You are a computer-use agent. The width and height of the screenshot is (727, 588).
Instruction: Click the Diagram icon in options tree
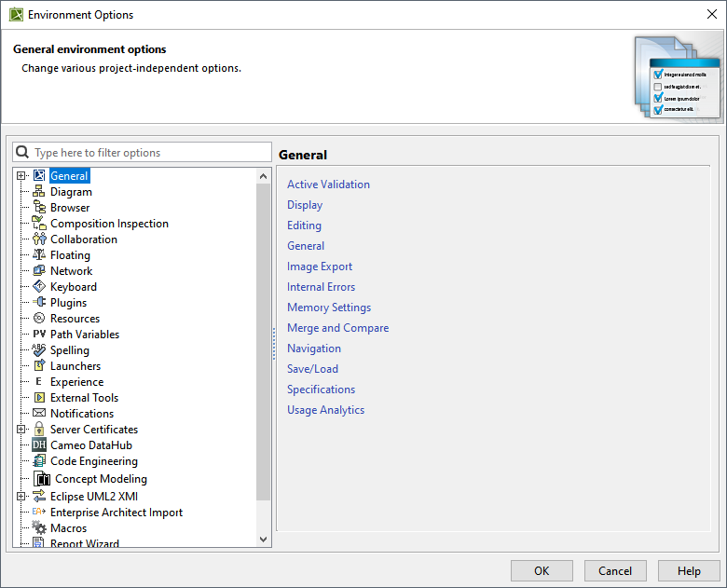39,192
